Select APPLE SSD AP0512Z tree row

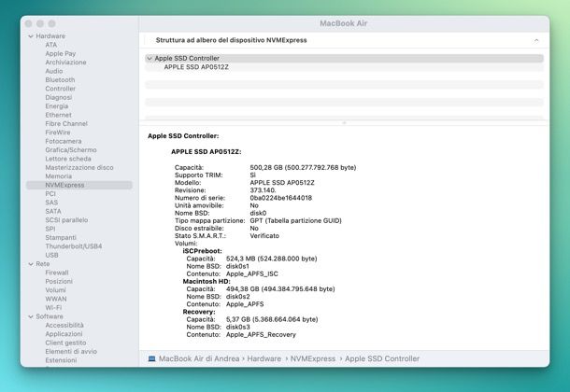pyautogui.click(x=344, y=67)
